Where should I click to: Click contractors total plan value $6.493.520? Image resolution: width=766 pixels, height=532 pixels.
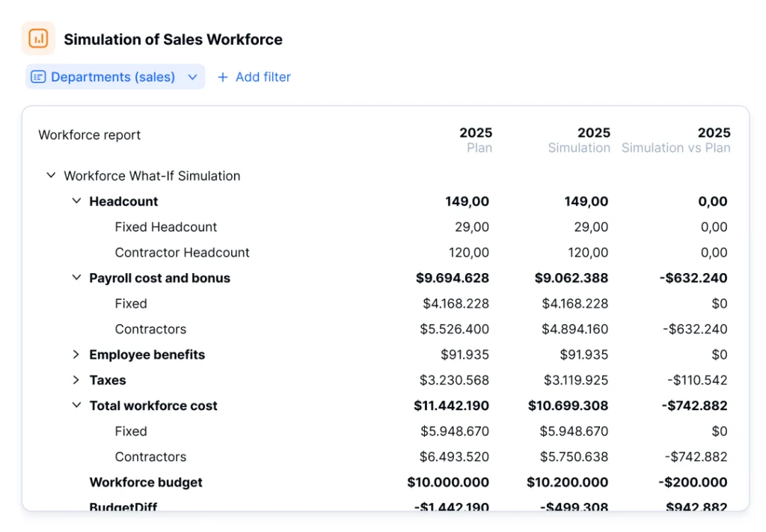pyautogui.click(x=454, y=456)
